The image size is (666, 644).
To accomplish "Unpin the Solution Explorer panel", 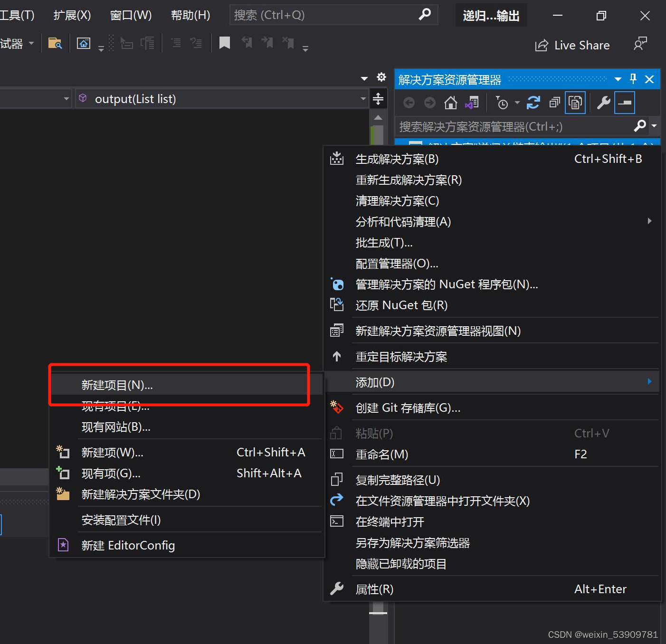I will pyautogui.click(x=632, y=79).
